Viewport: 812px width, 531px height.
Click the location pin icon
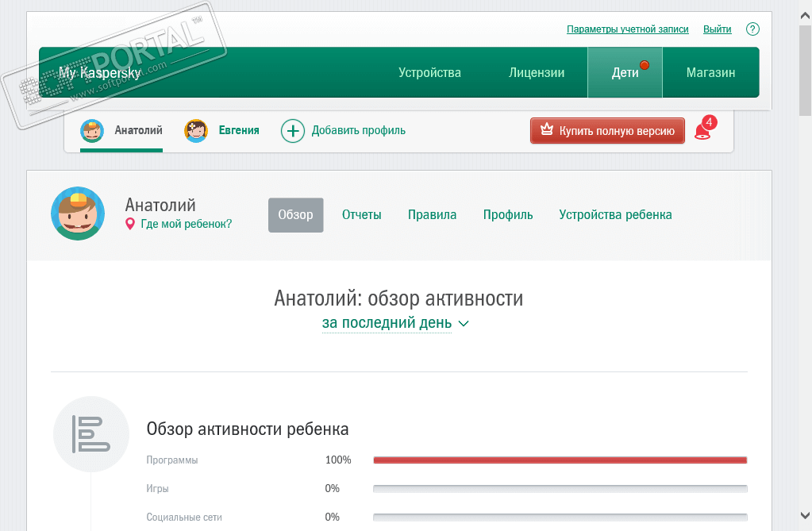[x=130, y=224]
